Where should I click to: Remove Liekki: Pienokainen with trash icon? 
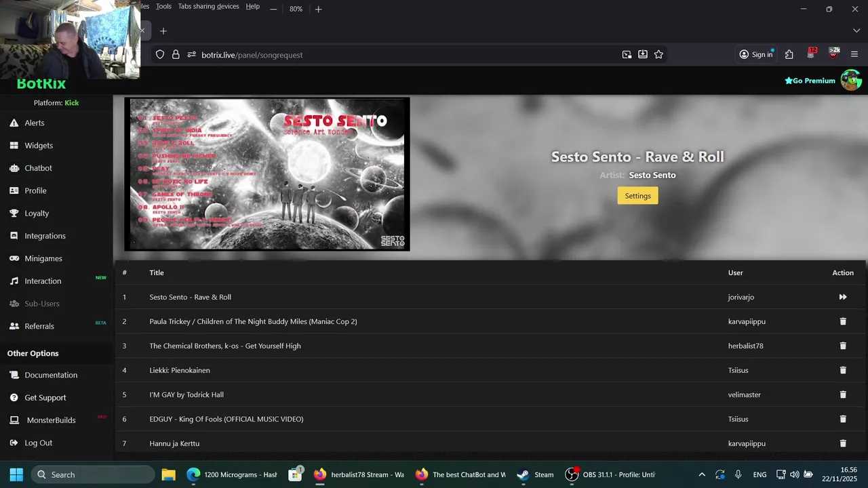pos(843,370)
